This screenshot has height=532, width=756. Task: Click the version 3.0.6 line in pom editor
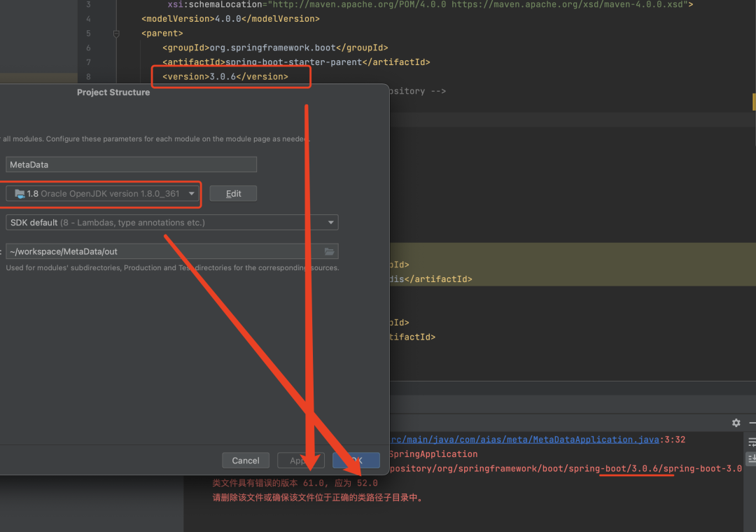coord(225,76)
